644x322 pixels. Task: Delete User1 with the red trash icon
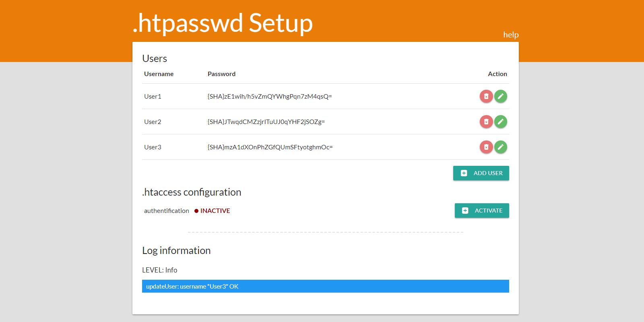(x=486, y=97)
